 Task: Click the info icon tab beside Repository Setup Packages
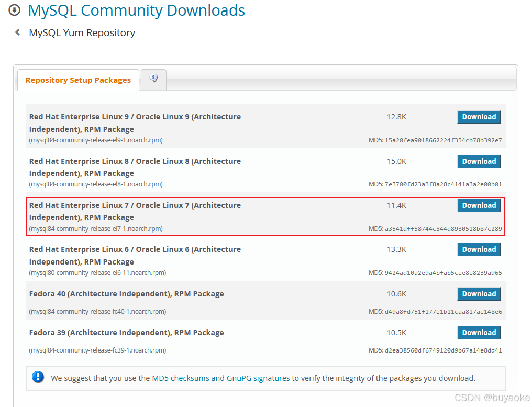click(x=153, y=78)
